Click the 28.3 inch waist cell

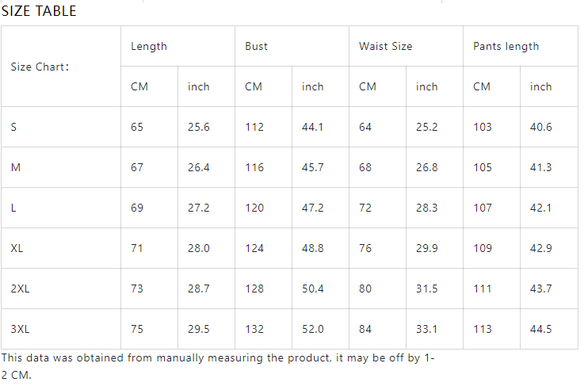click(x=426, y=208)
